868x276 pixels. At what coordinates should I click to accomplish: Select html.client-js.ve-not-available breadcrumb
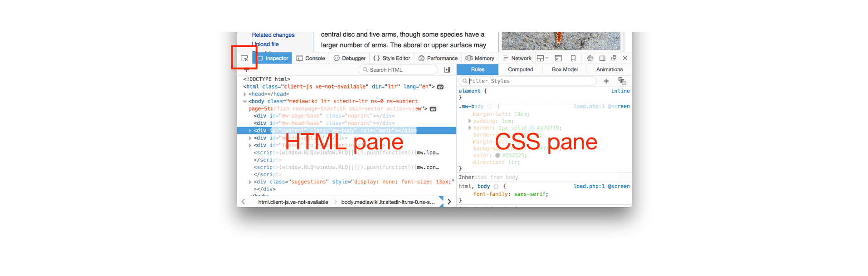coord(293,202)
